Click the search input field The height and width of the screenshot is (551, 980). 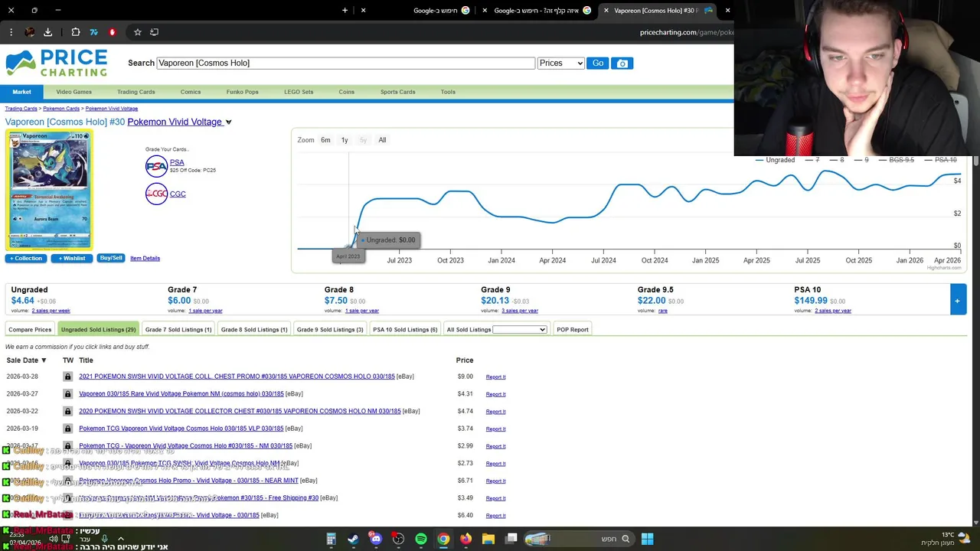click(x=345, y=64)
